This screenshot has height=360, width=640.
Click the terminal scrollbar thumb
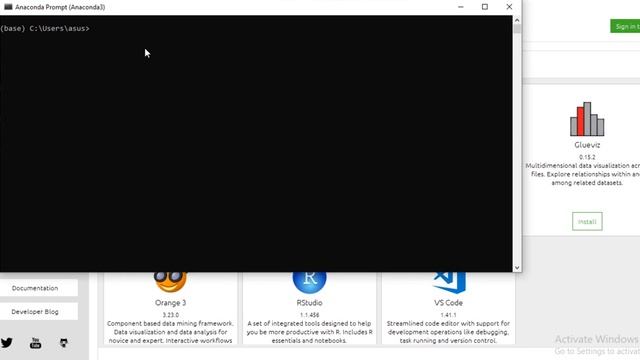coord(517,29)
